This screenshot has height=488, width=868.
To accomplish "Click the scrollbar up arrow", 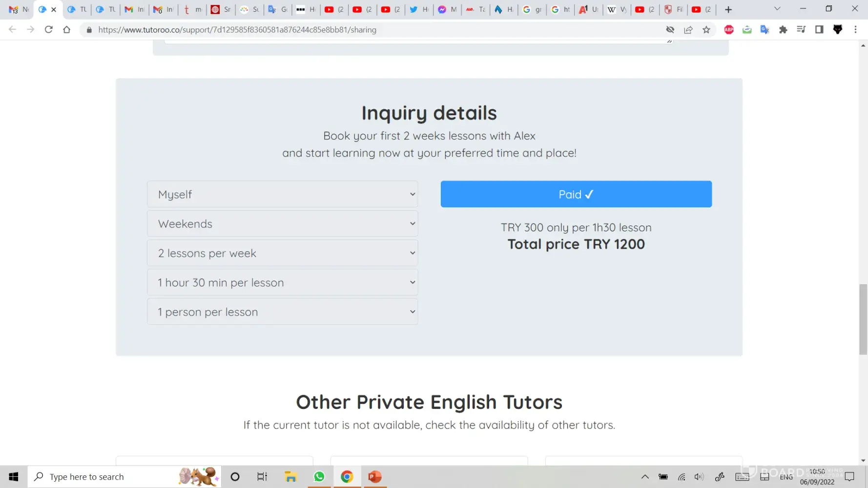I will click(x=863, y=45).
